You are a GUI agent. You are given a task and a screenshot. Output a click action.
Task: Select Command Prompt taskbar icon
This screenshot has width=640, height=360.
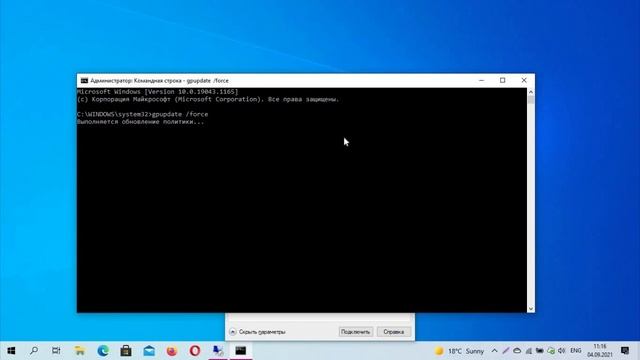coord(241,351)
